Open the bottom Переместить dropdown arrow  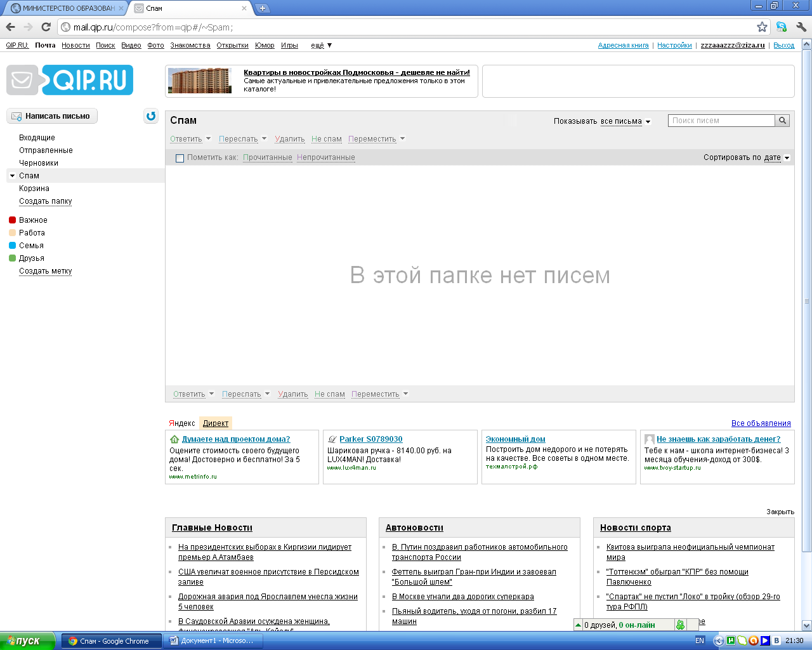point(405,394)
